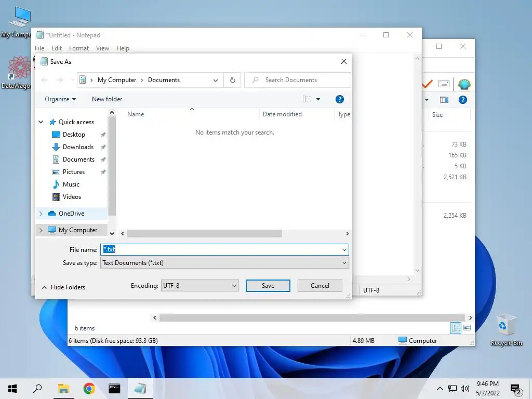Click the view layout icon in Save As

pyautogui.click(x=307, y=99)
